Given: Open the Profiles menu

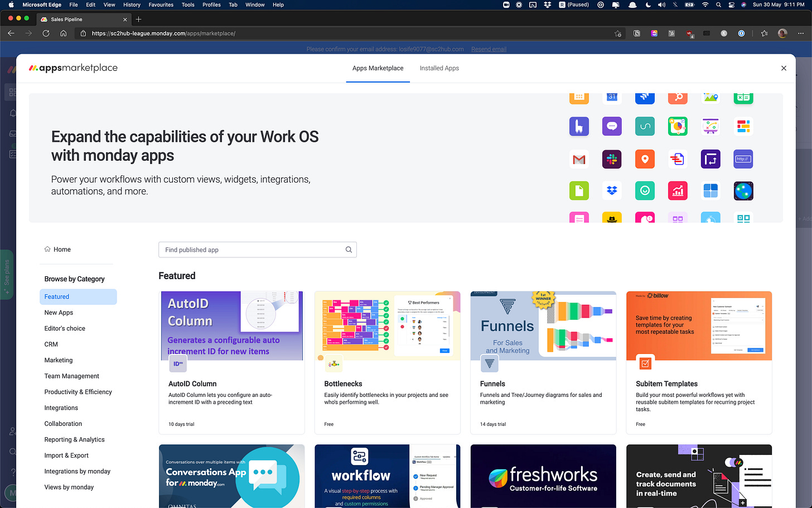Looking at the screenshot, I should (211, 4).
